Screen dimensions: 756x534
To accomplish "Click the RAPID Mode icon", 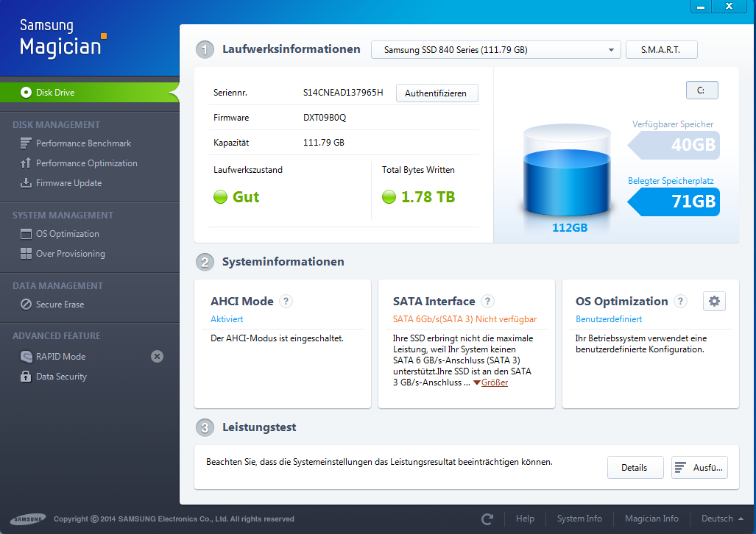I will coord(26,356).
